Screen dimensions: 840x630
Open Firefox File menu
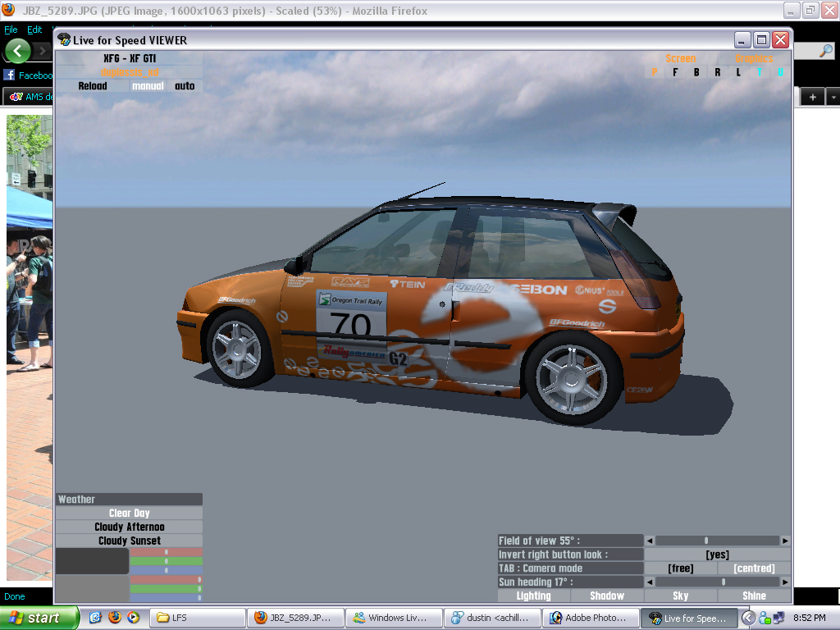click(x=11, y=30)
